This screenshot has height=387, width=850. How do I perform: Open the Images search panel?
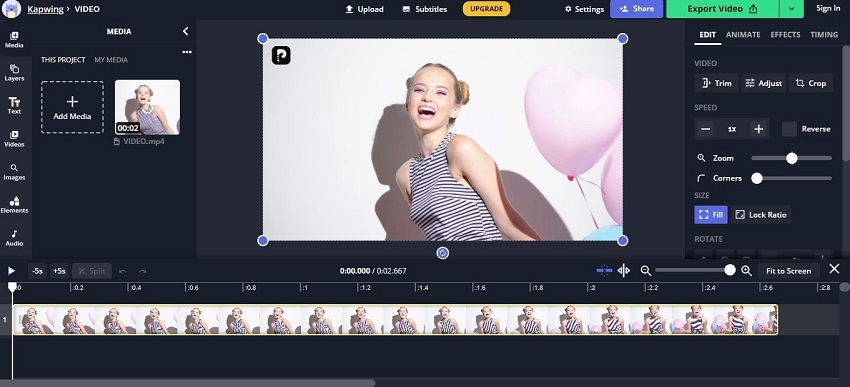tap(14, 172)
